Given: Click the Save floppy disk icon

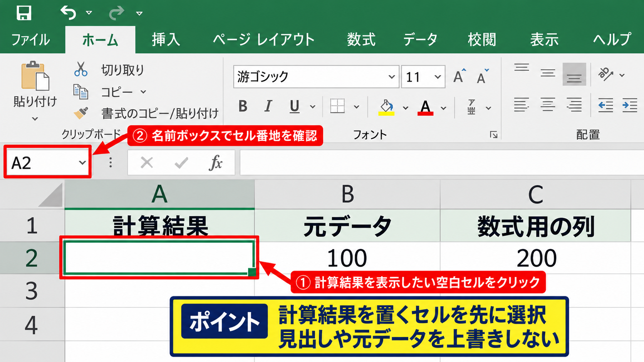Looking at the screenshot, I should [23, 13].
